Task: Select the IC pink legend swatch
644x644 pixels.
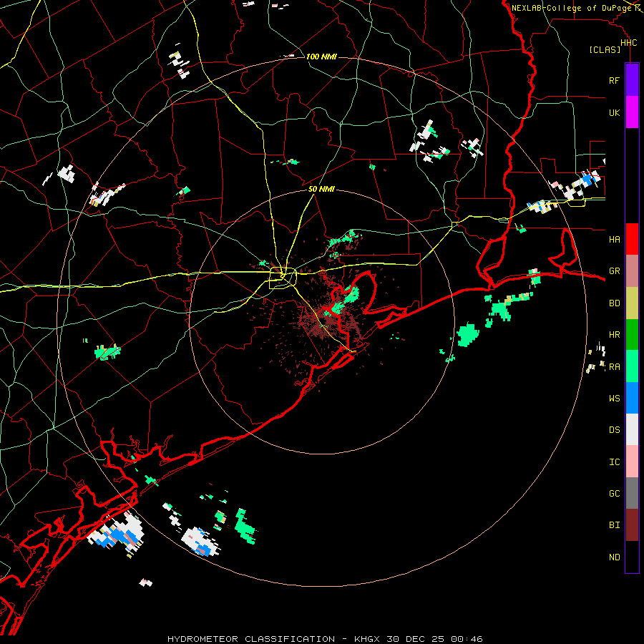Action: click(632, 462)
